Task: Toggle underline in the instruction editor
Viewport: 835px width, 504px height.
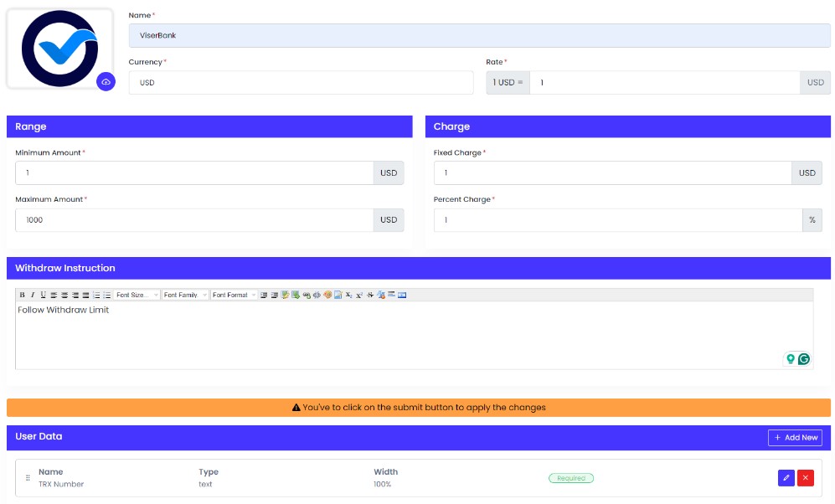Action: coord(43,296)
